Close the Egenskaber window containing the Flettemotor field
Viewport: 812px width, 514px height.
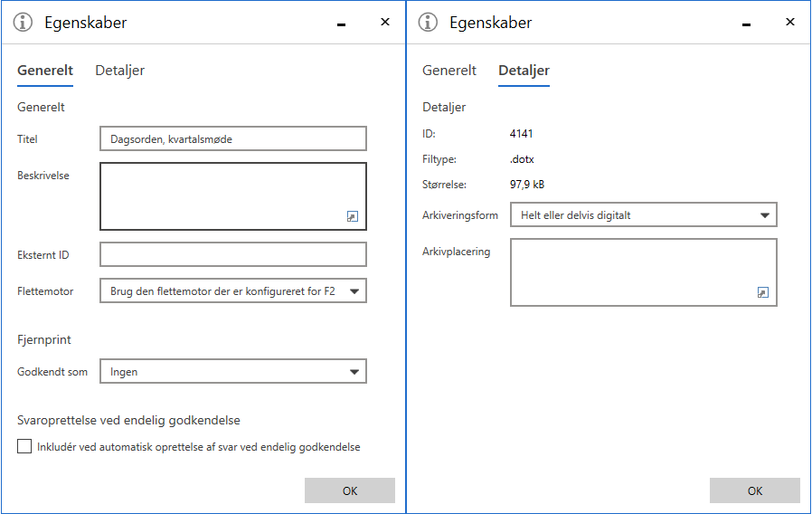click(x=384, y=23)
